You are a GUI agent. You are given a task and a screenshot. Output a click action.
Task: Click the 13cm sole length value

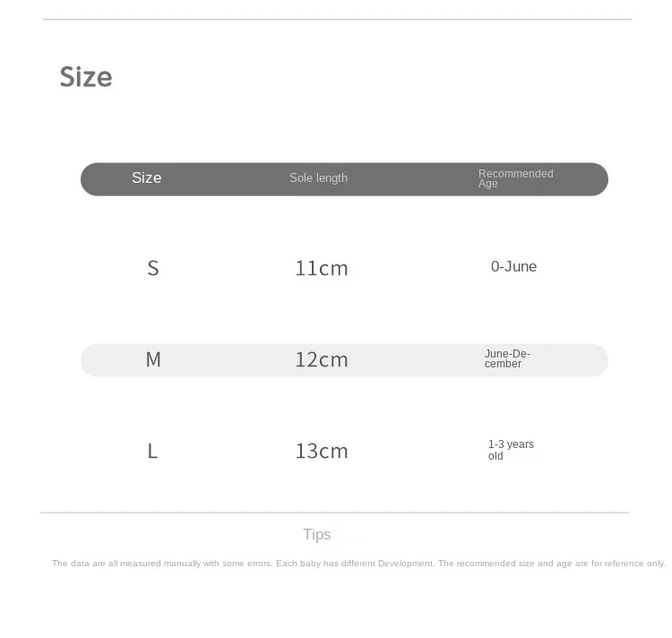[x=322, y=452]
